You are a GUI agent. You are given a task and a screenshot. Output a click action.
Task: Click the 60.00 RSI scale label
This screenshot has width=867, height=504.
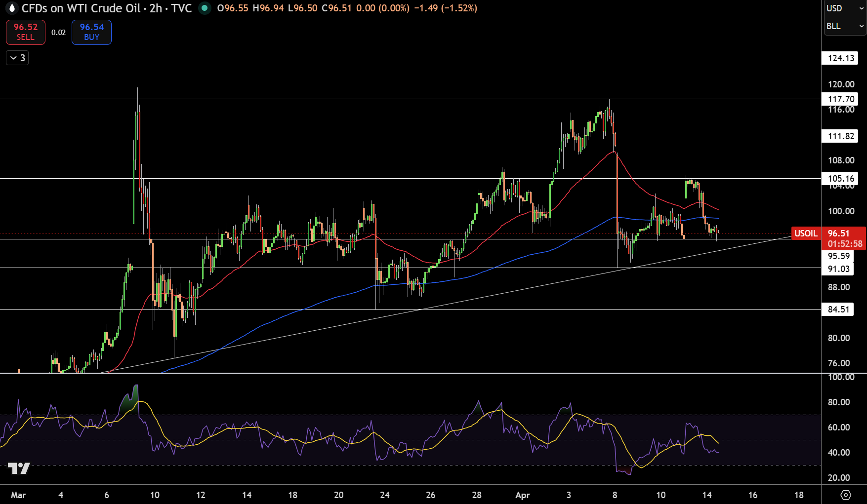pyautogui.click(x=839, y=427)
